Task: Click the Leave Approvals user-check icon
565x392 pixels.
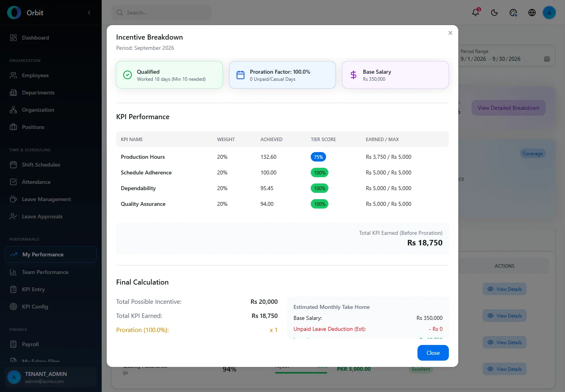Action: (x=13, y=216)
